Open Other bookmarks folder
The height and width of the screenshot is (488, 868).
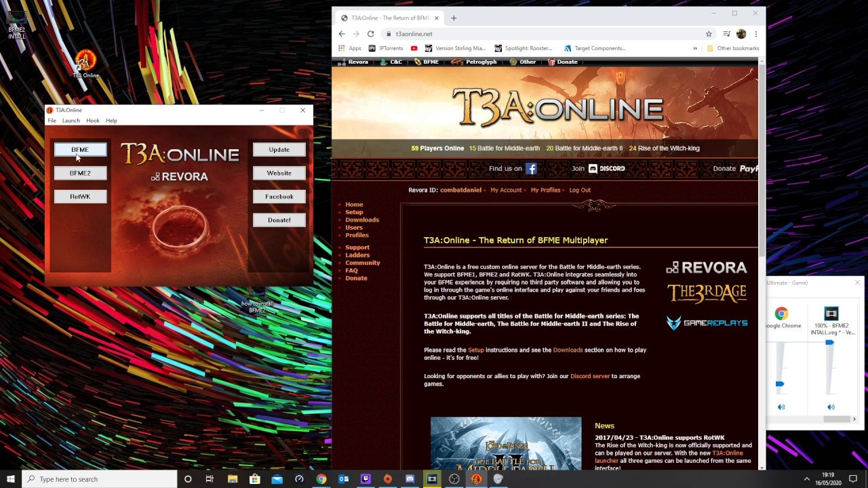pyautogui.click(x=732, y=48)
